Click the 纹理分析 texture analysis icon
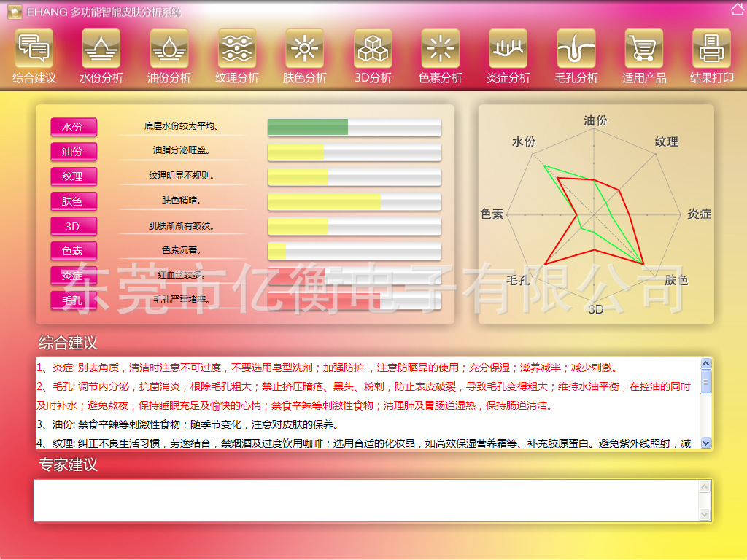This screenshot has height=560, width=747. (x=237, y=49)
